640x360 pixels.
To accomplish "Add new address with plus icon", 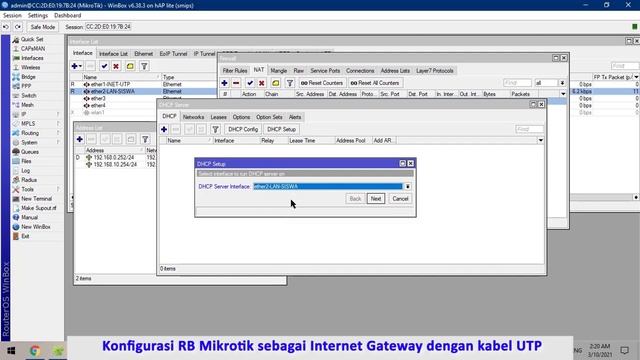I will tap(80, 140).
